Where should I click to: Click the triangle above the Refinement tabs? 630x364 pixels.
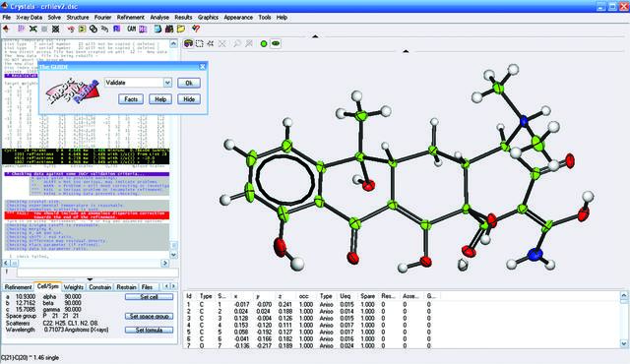[x=90, y=279]
